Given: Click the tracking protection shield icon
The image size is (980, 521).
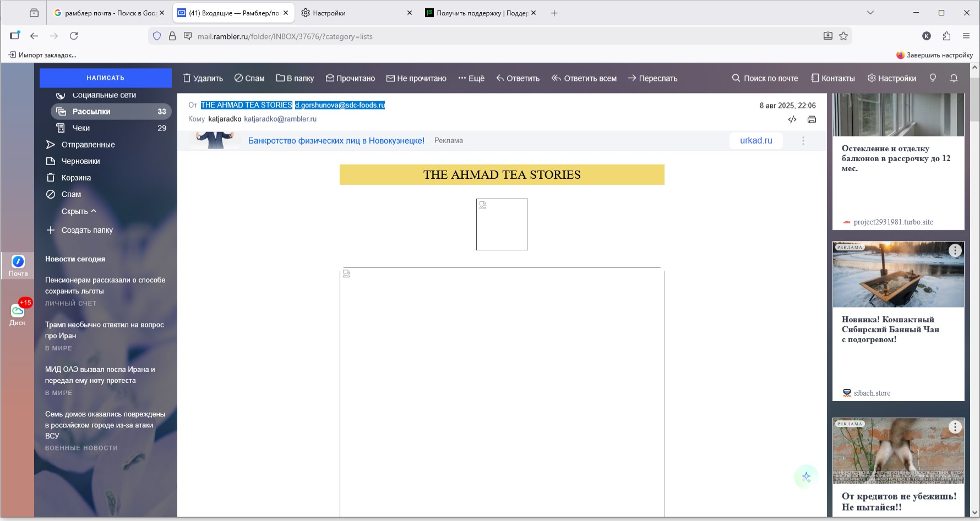Looking at the screenshot, I should tap(157, 36).
